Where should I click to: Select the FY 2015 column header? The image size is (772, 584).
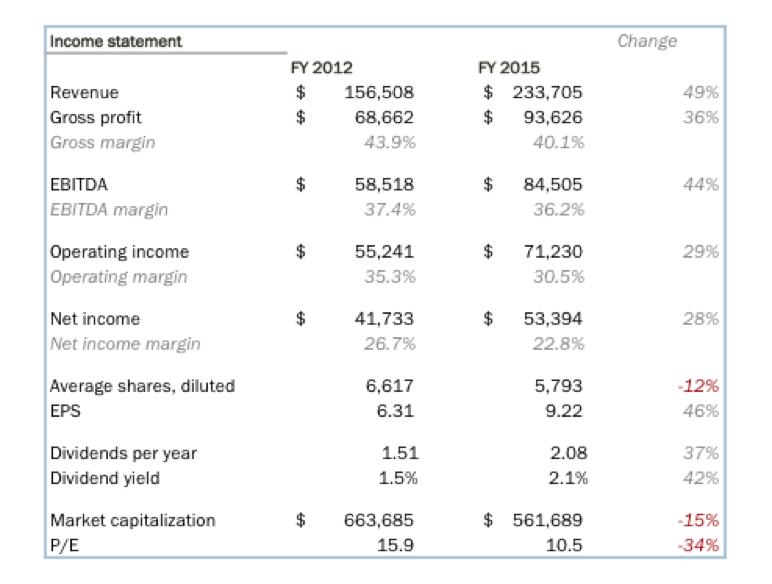pyautogui.click(x=509, y=68)
